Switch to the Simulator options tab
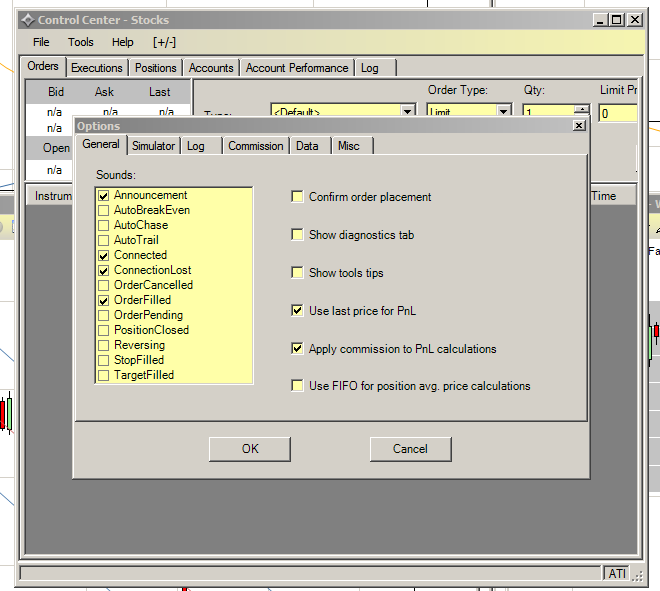This screenshot has width=660, height=591. [153, 146]
